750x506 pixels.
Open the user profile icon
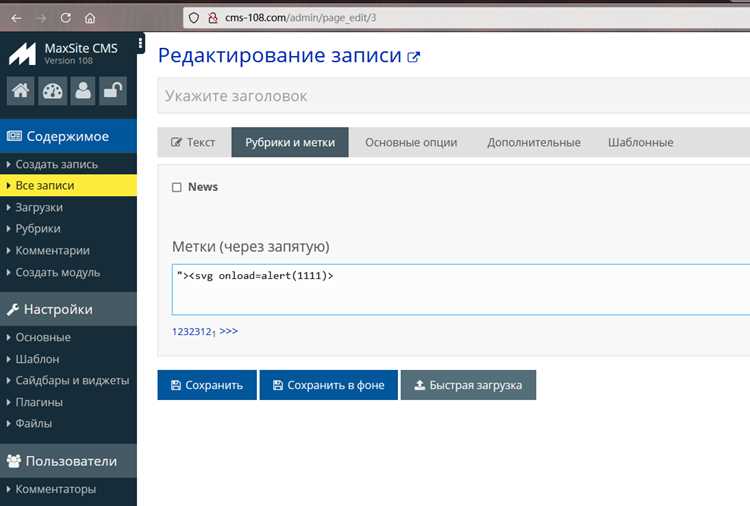click(x=83, y=90)
